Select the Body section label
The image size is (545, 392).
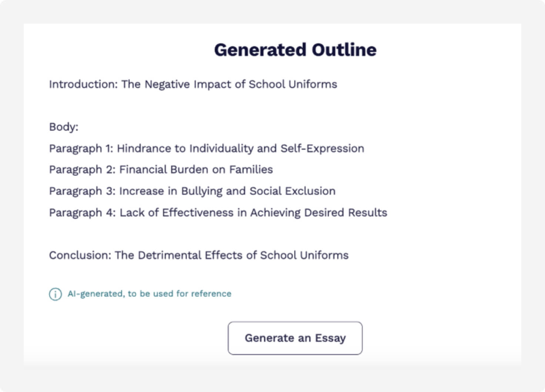(64, 127)
